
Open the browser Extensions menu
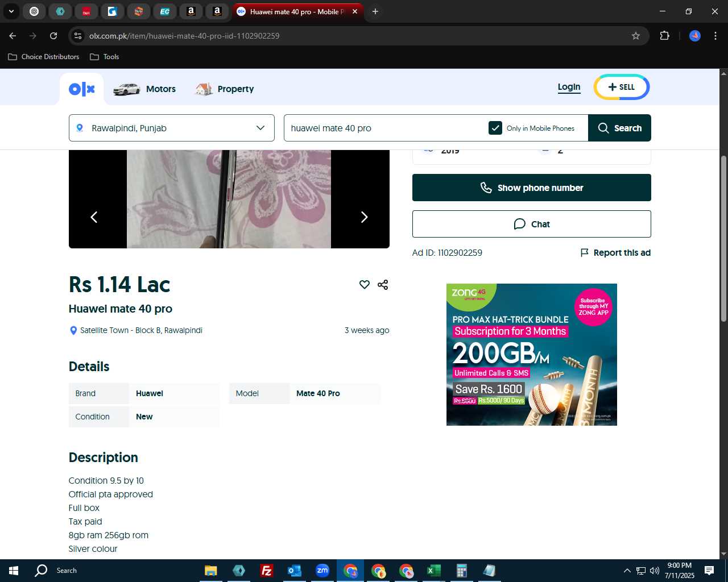664,36
